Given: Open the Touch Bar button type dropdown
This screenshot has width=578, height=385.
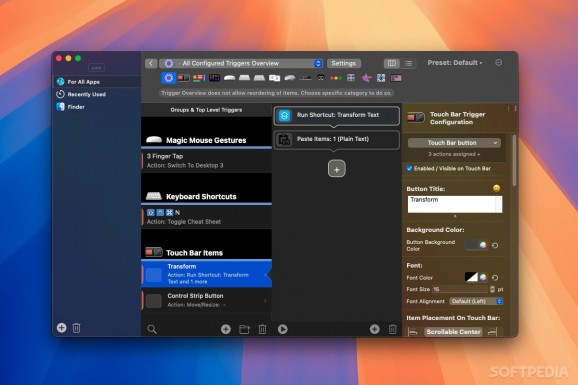Looking at the screenshot, I should pyautogui.click(x=454, y=143).
